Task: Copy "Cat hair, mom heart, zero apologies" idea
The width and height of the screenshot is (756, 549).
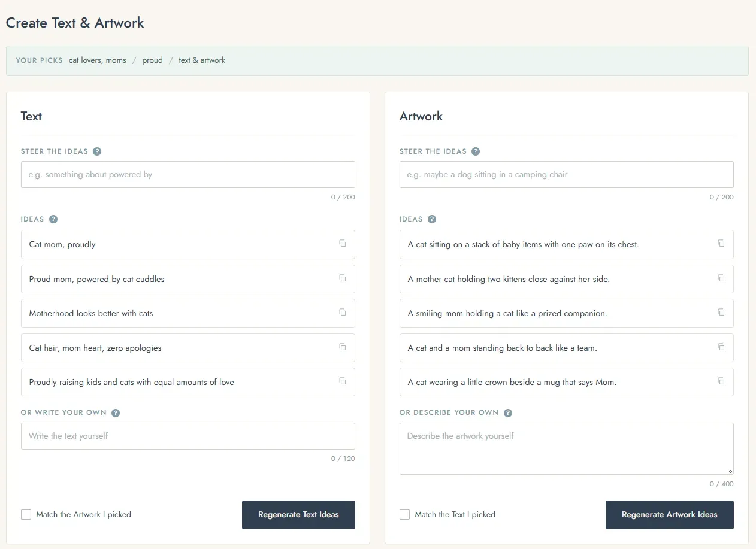Action: point(343,347)
